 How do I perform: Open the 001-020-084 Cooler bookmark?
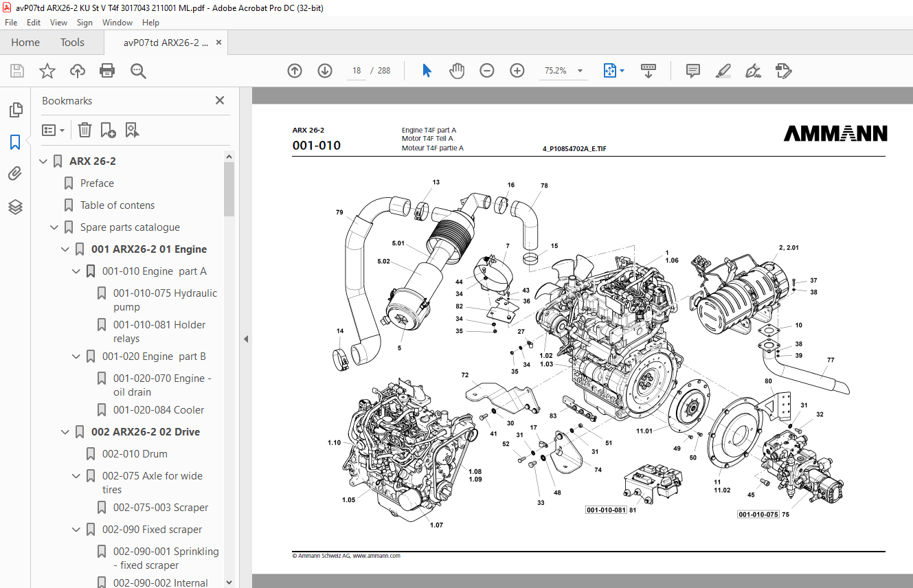click(159, 410)
